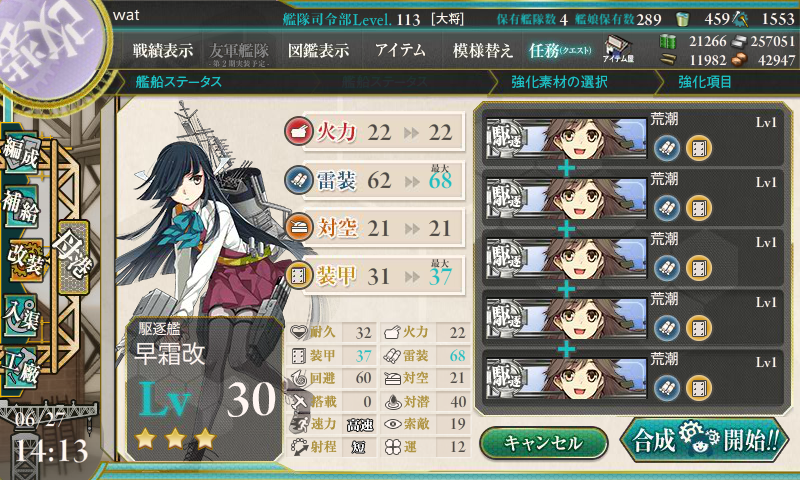
Task: Click the 火力 firepower stat icon
Action: click(298, 132)
